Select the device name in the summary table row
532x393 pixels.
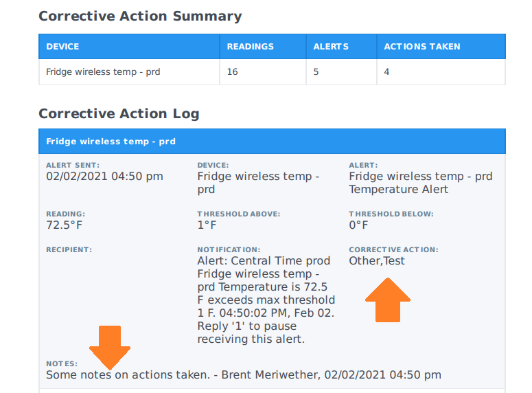click(103, 71)
